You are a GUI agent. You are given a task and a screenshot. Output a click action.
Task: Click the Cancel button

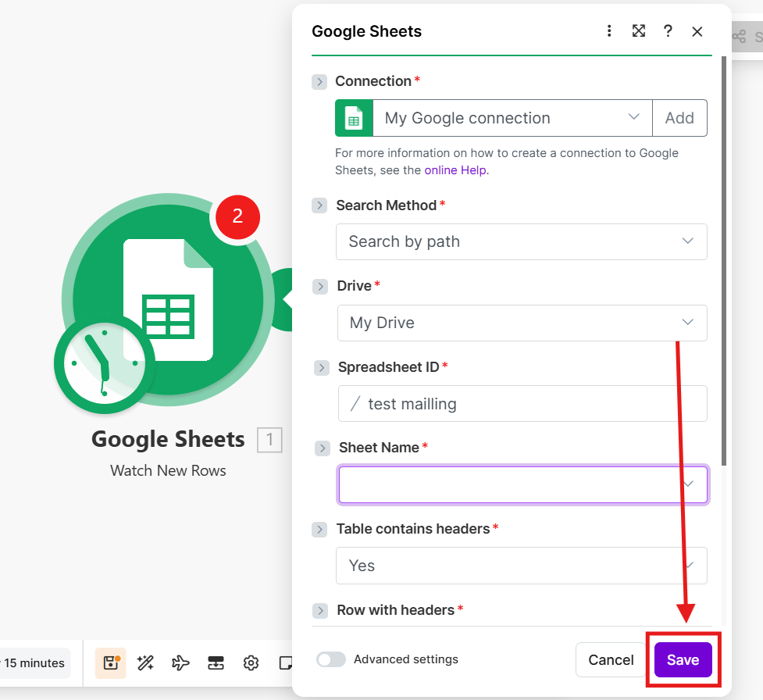tap(611, 659)
